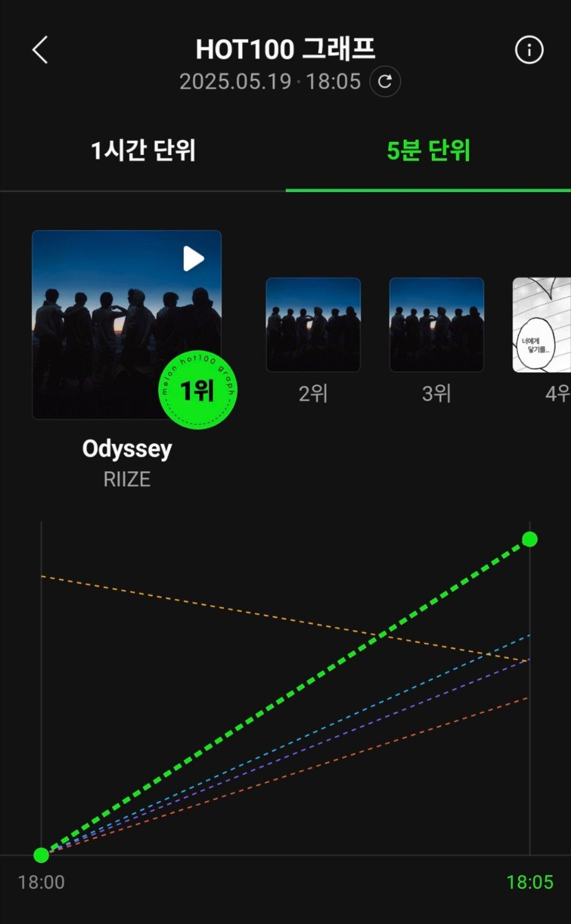Select the green data point at 18:05

pos(530,539)
